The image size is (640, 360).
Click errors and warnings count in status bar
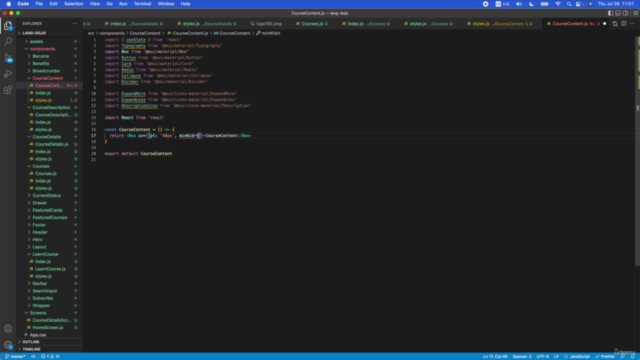[51, 356]
